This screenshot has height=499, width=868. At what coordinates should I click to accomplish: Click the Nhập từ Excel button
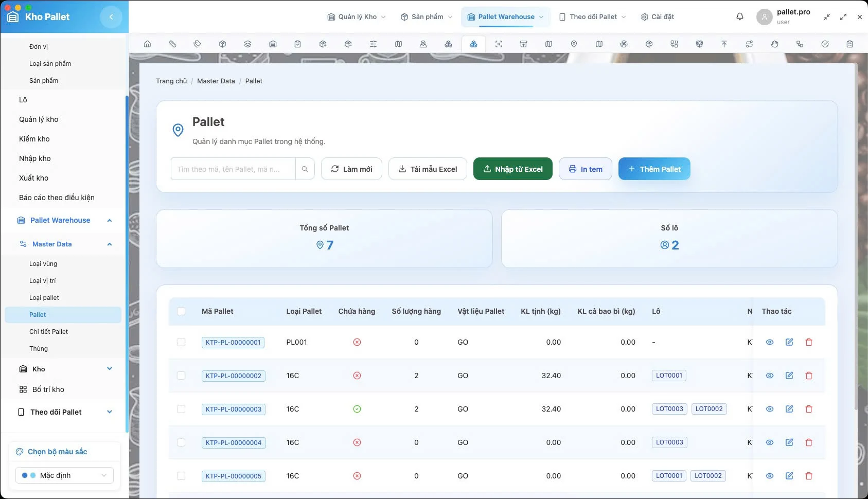point(513,169)
